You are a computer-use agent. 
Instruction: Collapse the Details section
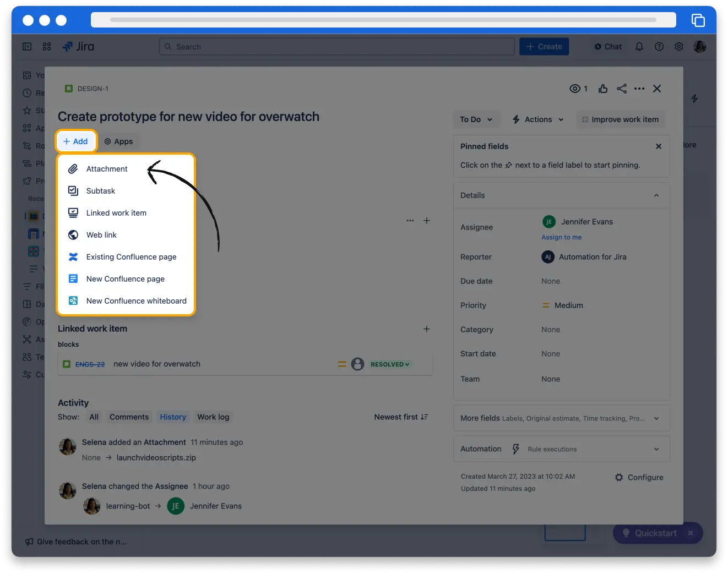point(656,195)
